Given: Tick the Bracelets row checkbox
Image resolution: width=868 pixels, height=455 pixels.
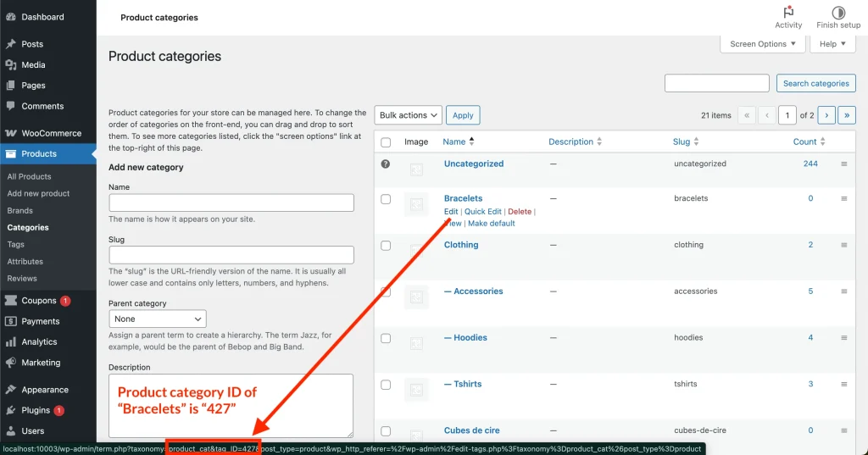Looking at the screenshot, I should 386,199.
